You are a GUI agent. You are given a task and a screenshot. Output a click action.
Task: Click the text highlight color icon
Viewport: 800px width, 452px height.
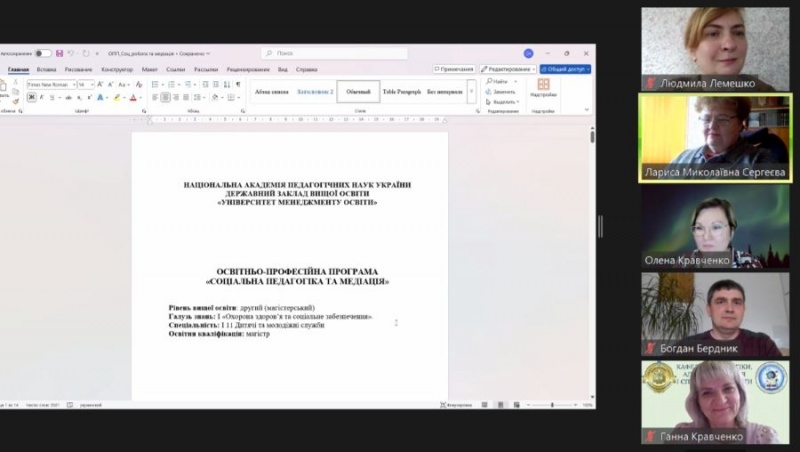tap(117, 98)
